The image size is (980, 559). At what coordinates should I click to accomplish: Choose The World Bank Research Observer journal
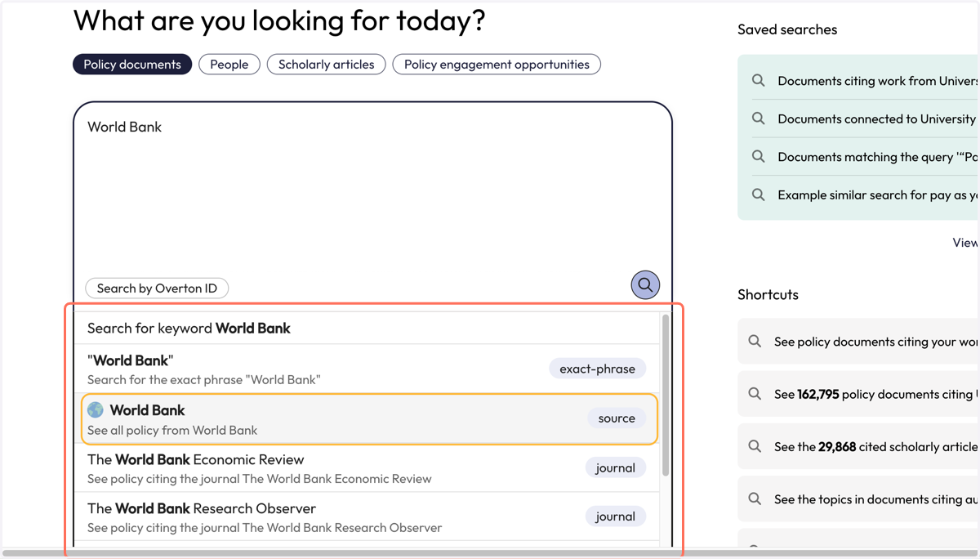click(x=367, y=517)
